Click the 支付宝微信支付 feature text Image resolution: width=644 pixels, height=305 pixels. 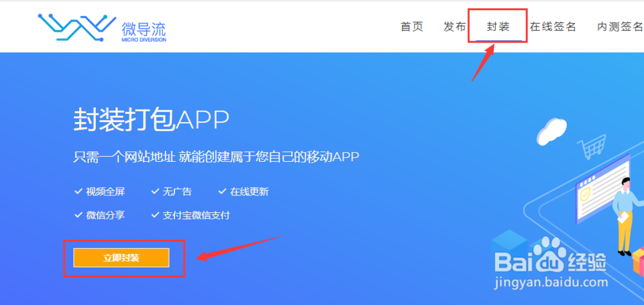(x=196, y=215)
